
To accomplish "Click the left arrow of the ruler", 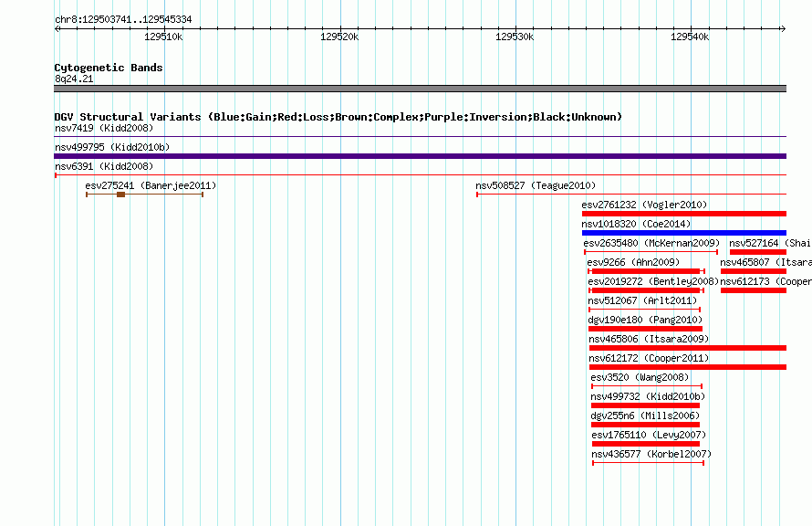I will pos(57,28).
